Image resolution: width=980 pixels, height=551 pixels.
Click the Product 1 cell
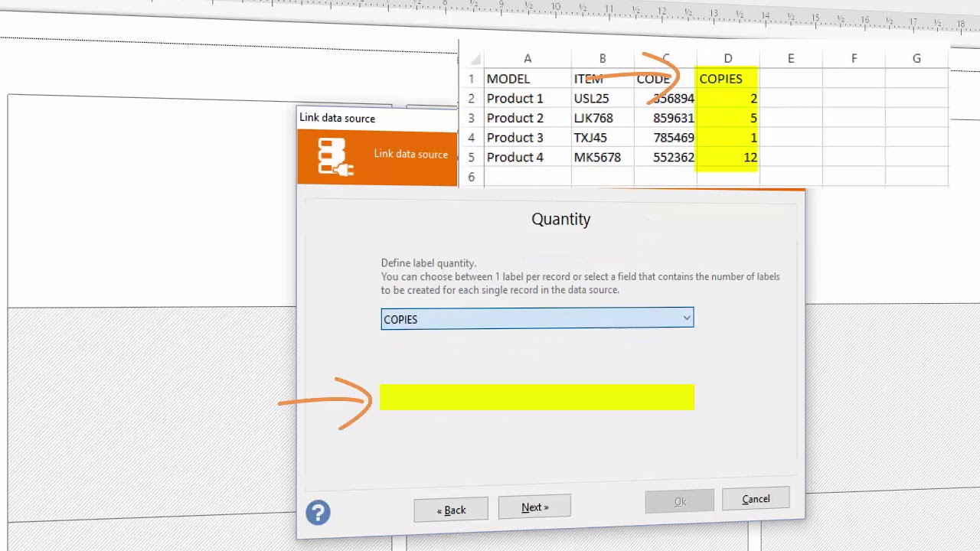click(x=528, y=99)
